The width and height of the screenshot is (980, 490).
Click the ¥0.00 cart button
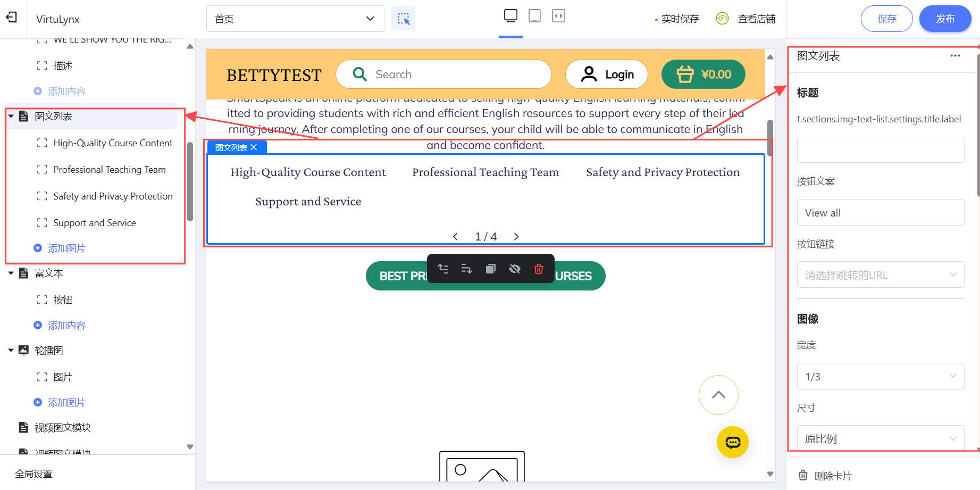coord(703,74)
